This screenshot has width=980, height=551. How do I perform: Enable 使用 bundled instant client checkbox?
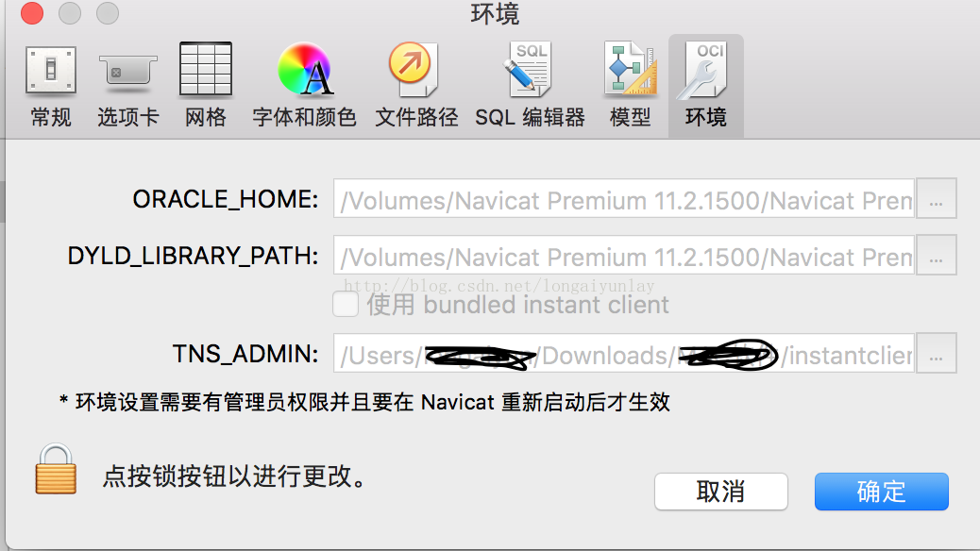click(346, 304)
